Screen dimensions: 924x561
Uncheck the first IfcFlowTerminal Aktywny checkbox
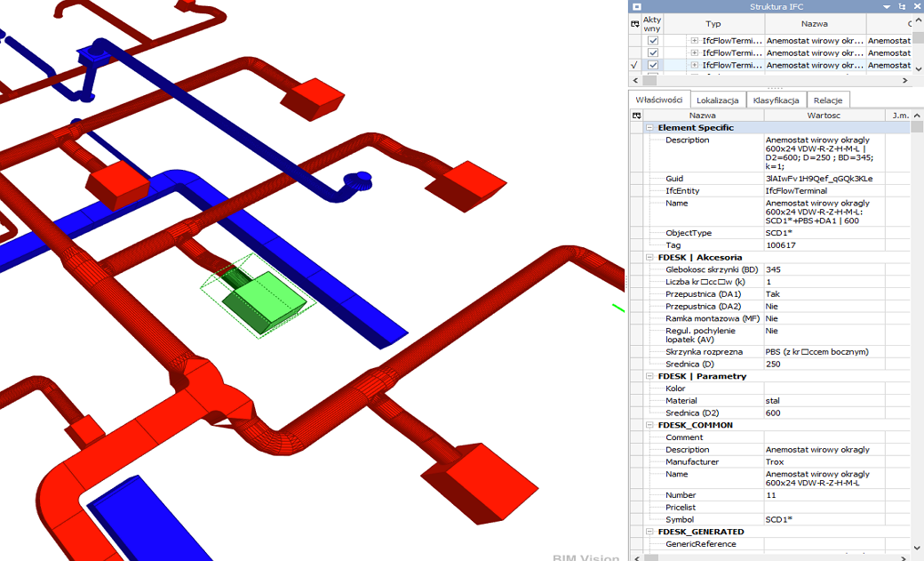tap(653, 41)
